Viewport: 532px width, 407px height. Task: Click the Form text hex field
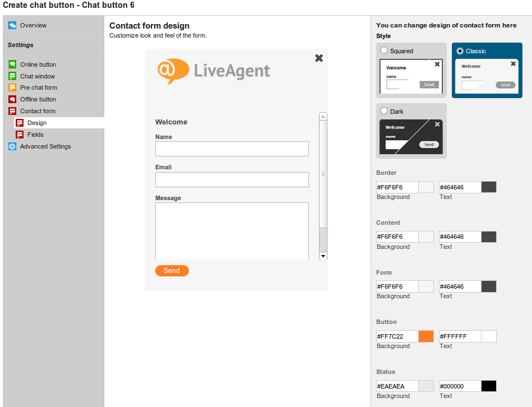tap(460, 286)
